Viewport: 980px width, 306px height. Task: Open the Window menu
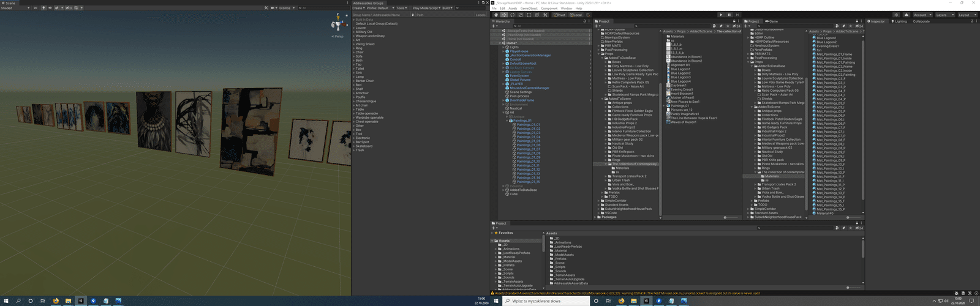click(x=567, y=9)
